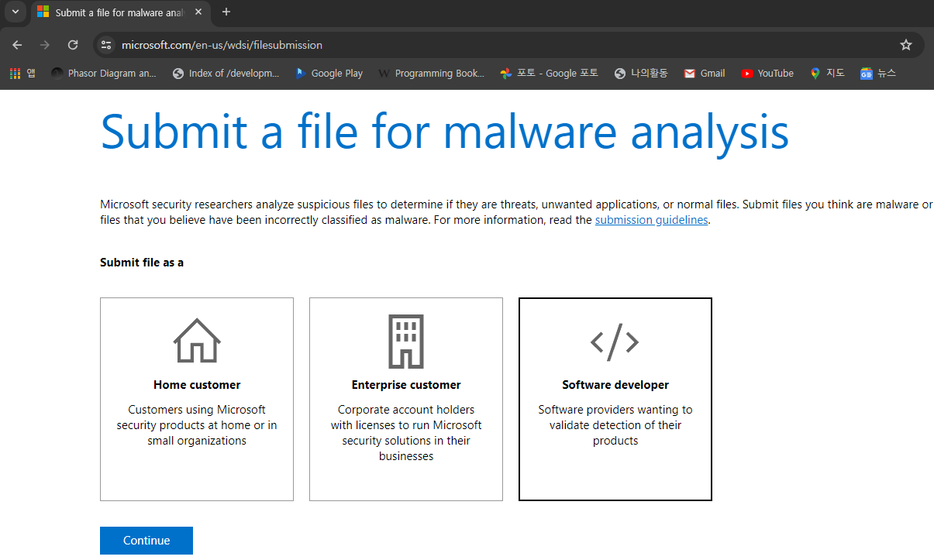The width and height of the screenshot is (934, 560).
Task: Open the Gmail bookmark
Action: tap(705, 74)
